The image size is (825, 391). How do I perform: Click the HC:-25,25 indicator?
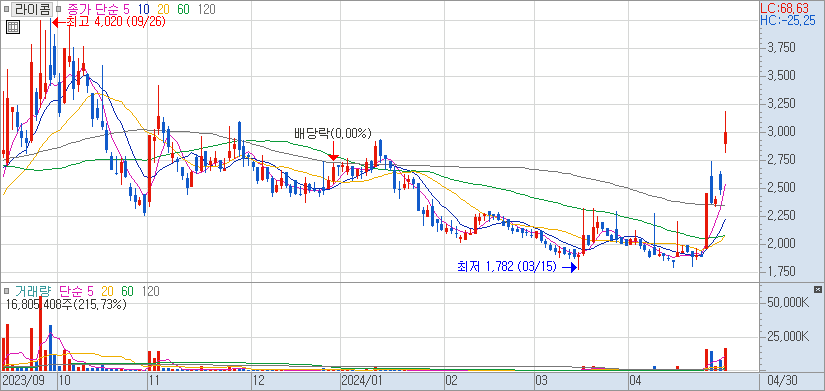pos(789,20)
